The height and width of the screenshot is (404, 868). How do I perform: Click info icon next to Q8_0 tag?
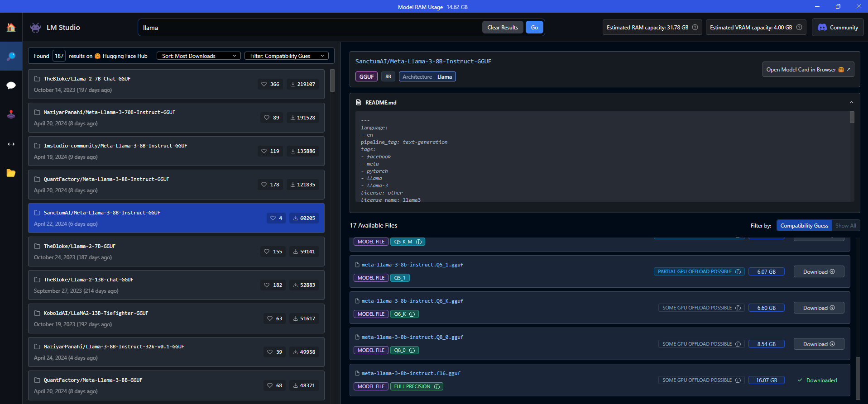point(412,350)
